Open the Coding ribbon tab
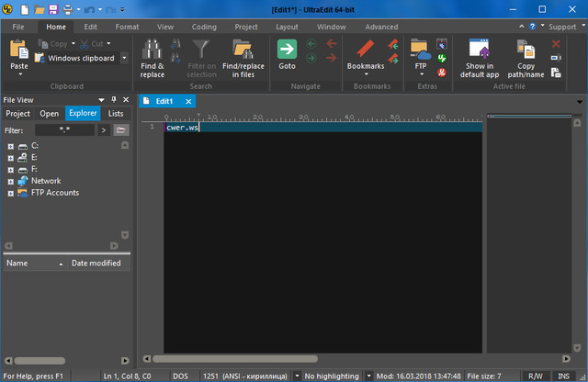The height and width of the screenshot is (382, 588). [204, 27]
